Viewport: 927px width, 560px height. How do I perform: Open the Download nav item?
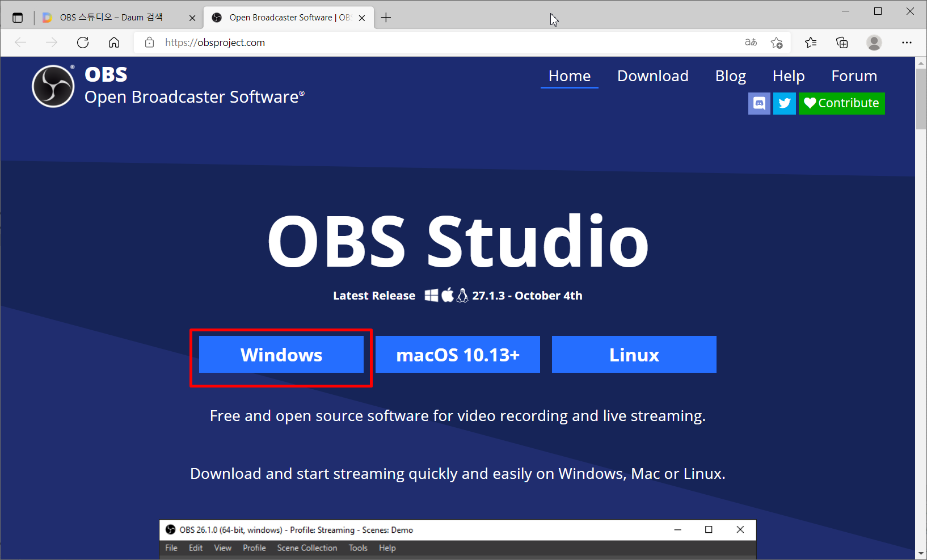(x=653, y=76)
